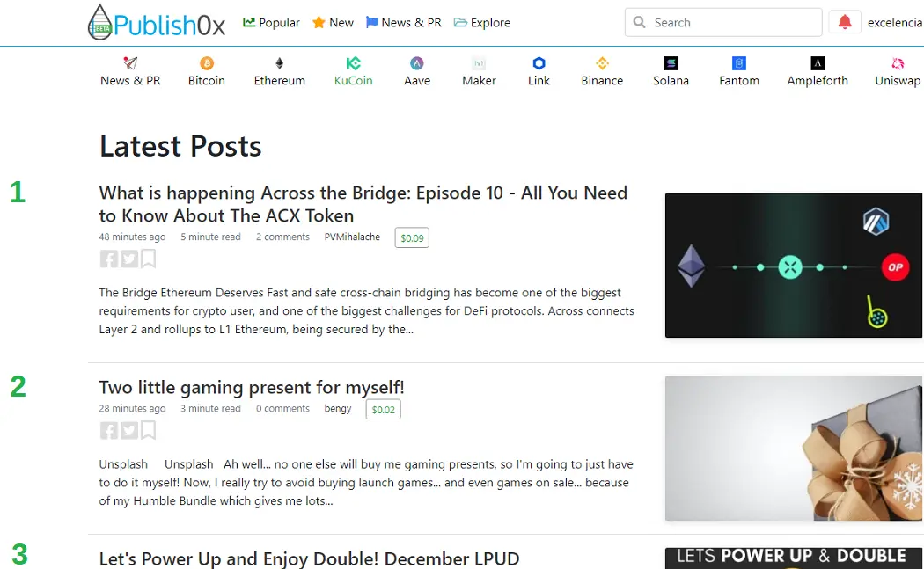
Task: Click the search magnifier icon
Action: pos(639,22)
